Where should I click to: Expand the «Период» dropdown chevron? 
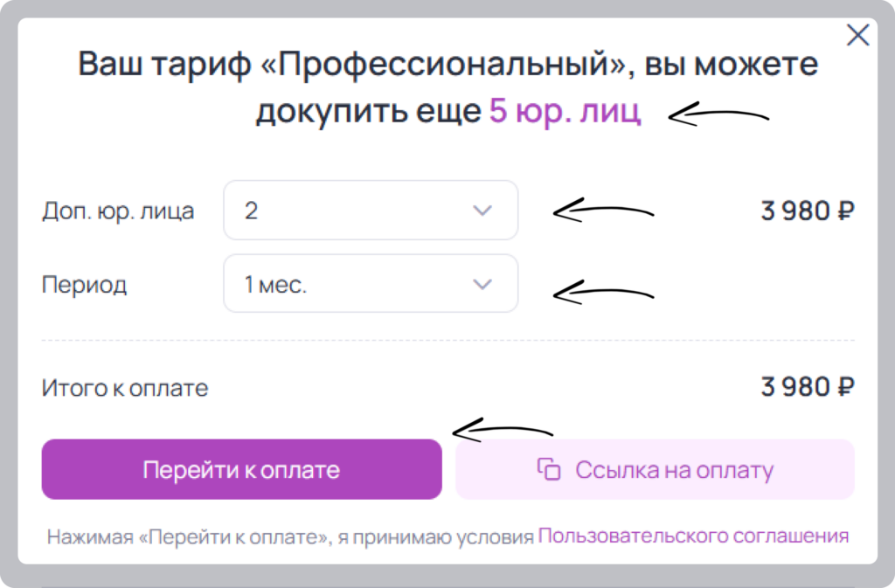tap(482, 284)
